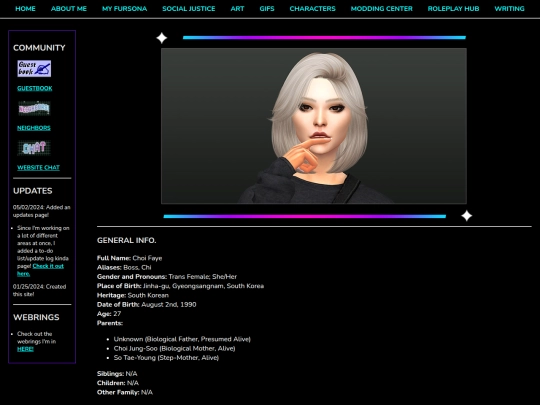Click the UPDATES sidebar heading

33,191
